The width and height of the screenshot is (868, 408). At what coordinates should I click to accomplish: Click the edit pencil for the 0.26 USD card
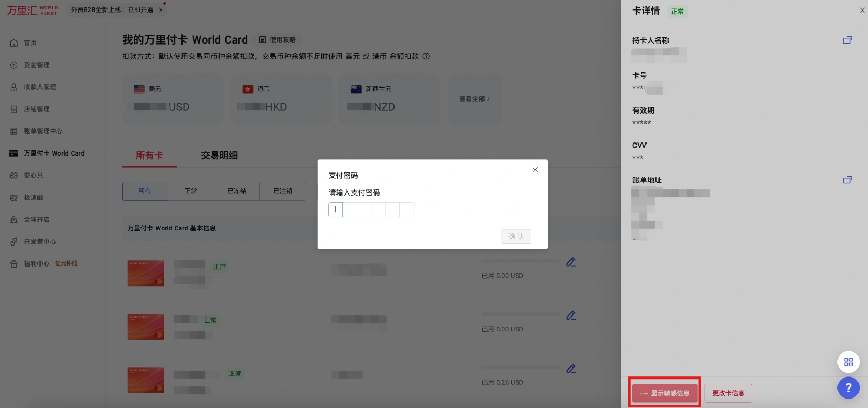coord(571,369)
